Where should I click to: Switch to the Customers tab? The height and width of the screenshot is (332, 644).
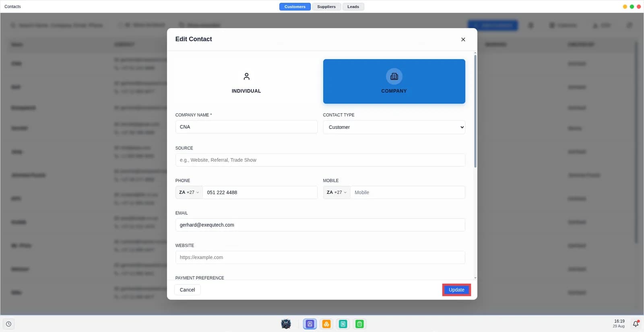295,6
